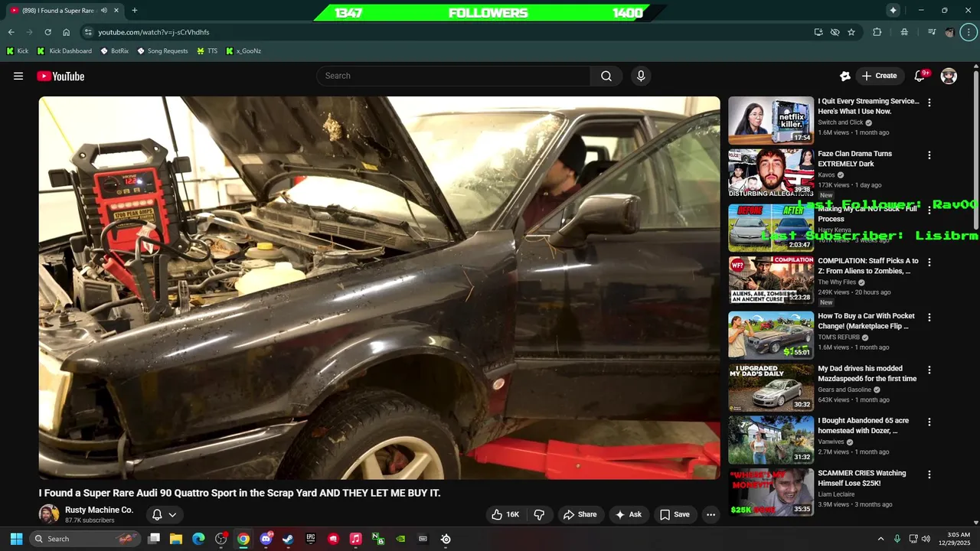This screenshot has height=551, width=980.
Task: Open the TTS bookmark
Action: [207, 51]
